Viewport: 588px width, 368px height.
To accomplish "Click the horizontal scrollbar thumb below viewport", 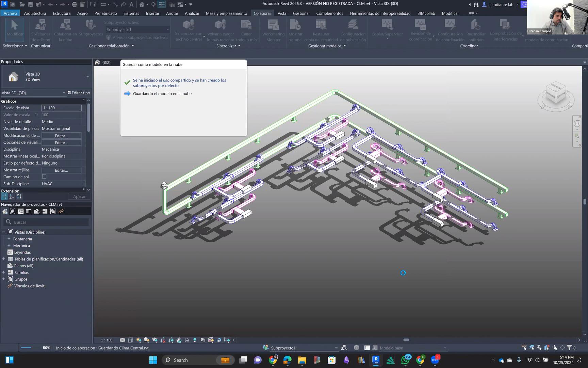I will 406,340.
